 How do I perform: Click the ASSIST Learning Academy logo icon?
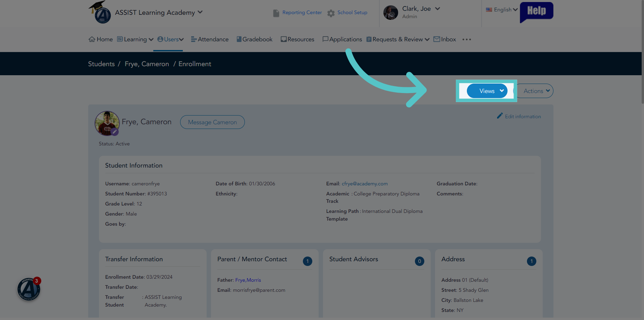click(100, 12)
